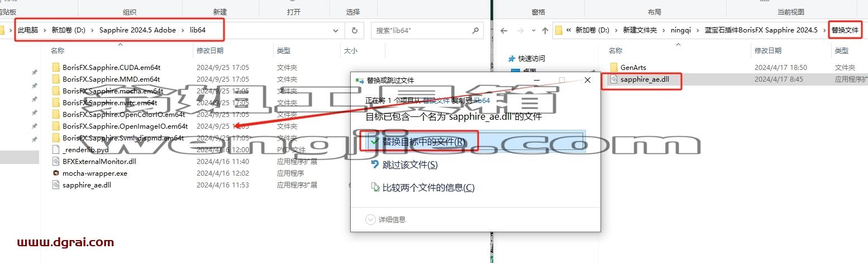Expand chevron after 新建文件夹 breadcrumb
Image resolution: width=868 pixels, height=263 pixels.
point(665,30)
